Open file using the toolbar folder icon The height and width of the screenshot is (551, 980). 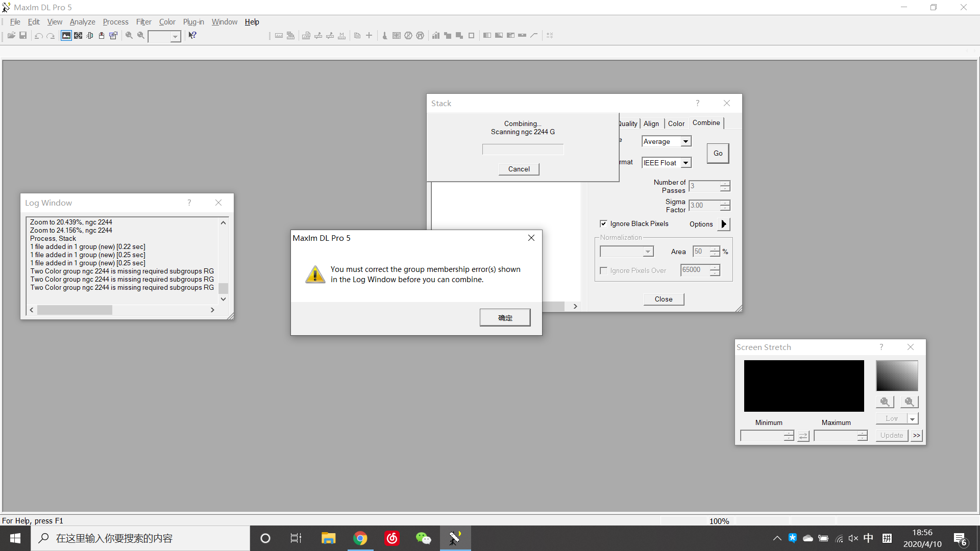(11, 36)
